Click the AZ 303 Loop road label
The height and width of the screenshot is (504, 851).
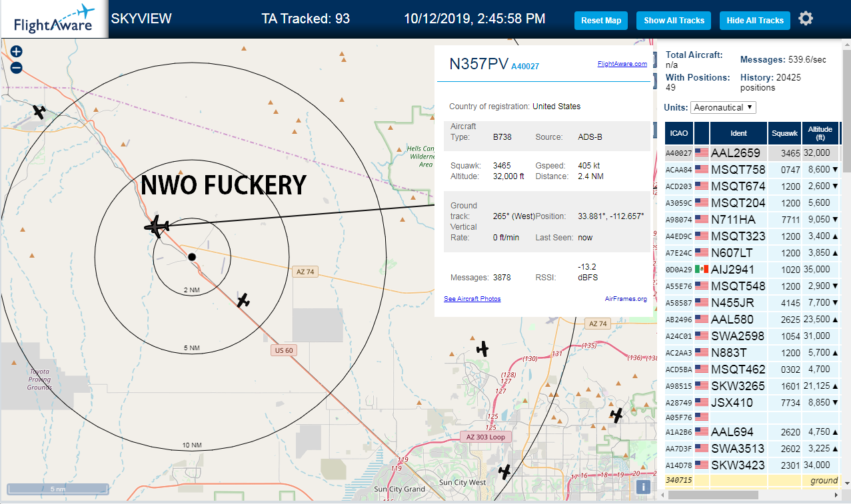point(486,437)
